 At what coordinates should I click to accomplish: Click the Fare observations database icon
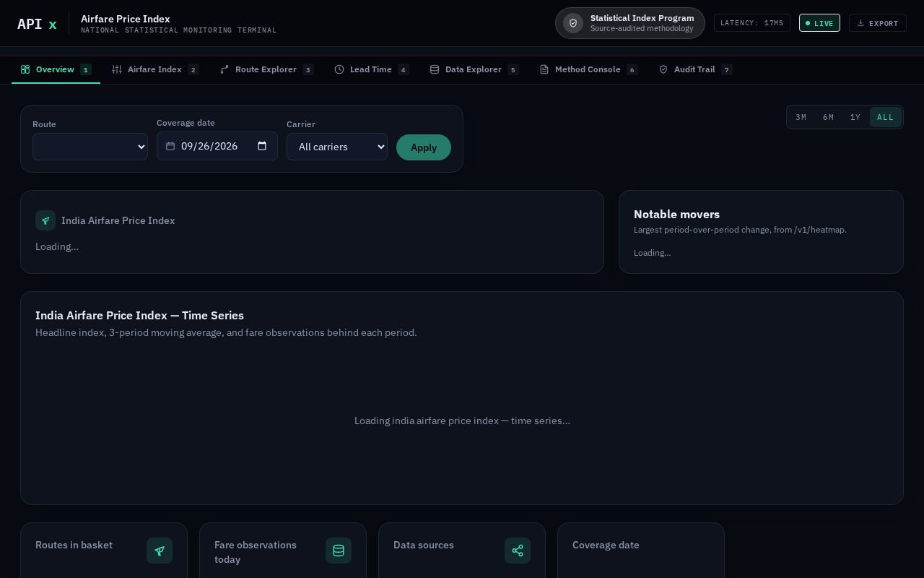[x=339, y=551]
